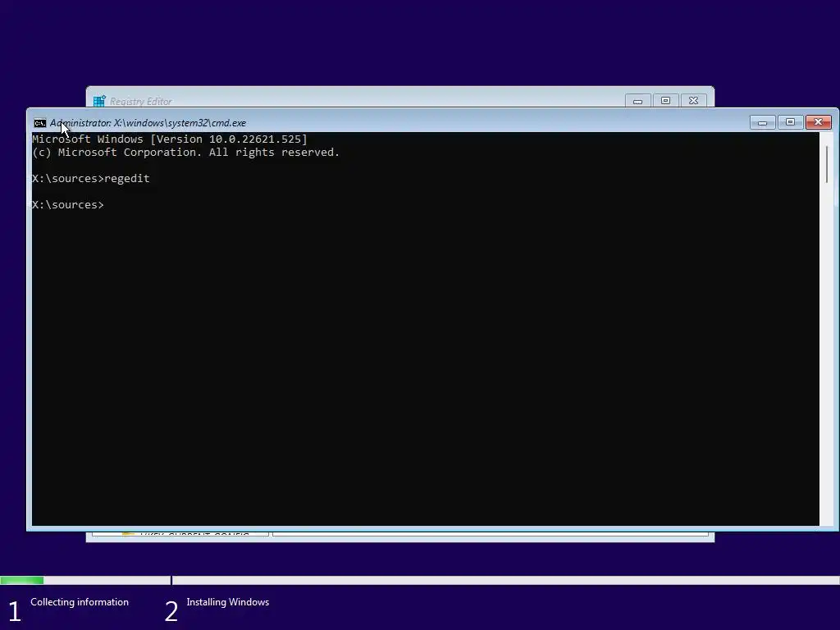Click the Microsoft Corporation copyright line
Viewport: 840px width, 630px height.
coord(186,152)
